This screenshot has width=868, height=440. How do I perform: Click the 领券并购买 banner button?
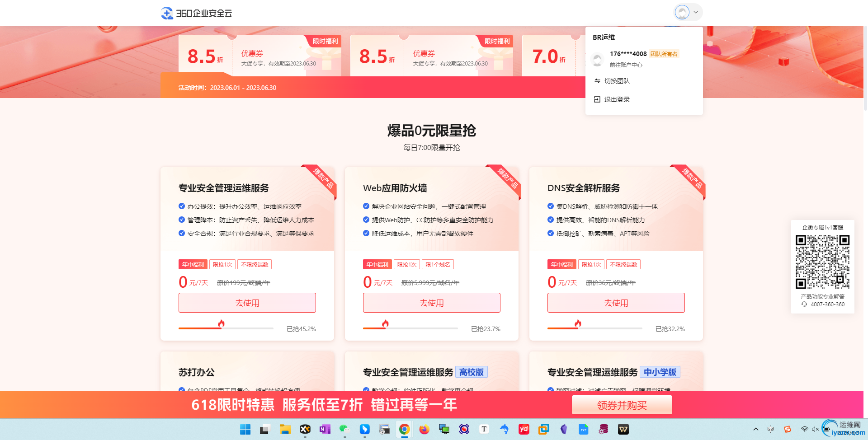(622, 405)
